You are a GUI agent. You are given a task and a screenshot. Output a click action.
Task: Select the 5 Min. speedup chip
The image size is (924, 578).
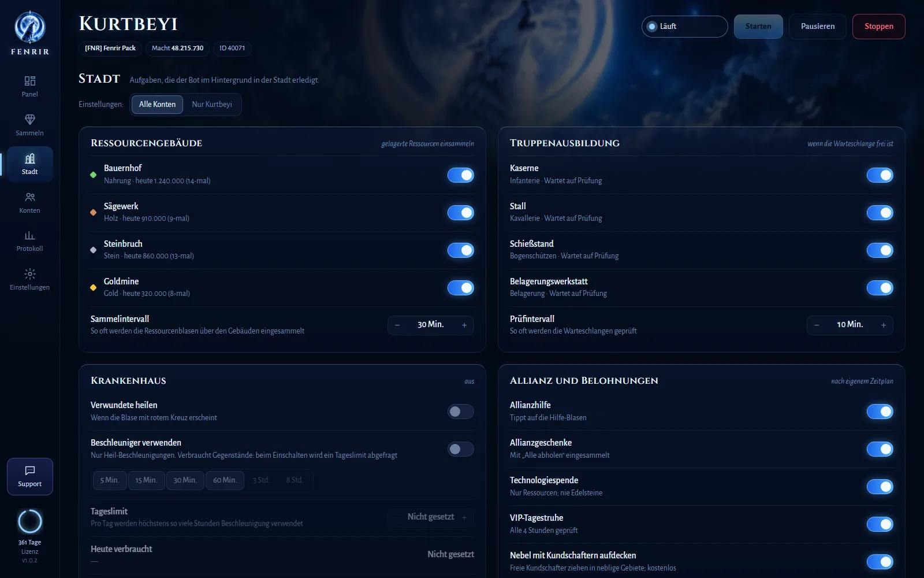coord(110,480)
